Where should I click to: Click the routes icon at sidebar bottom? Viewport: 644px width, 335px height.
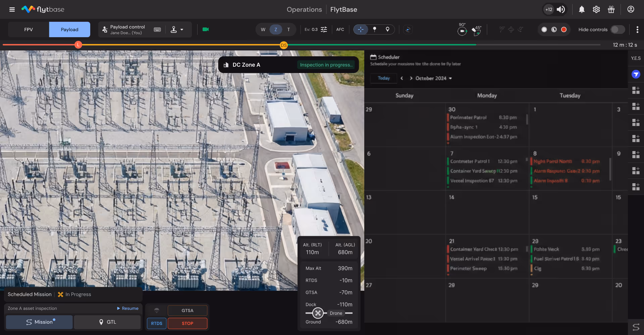pyautogui.click(x=636, y=327)
